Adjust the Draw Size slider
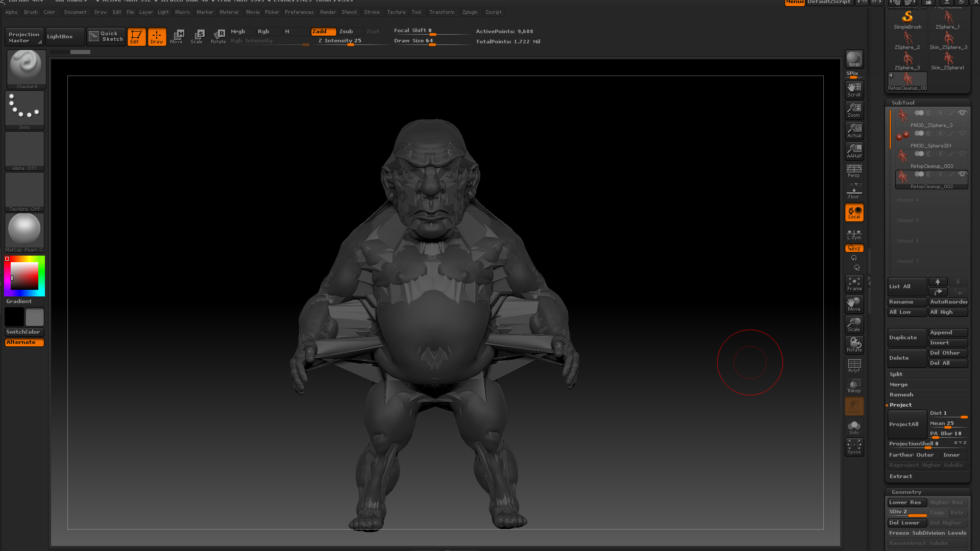The image size is (980, 551). (x=432, y=41)
